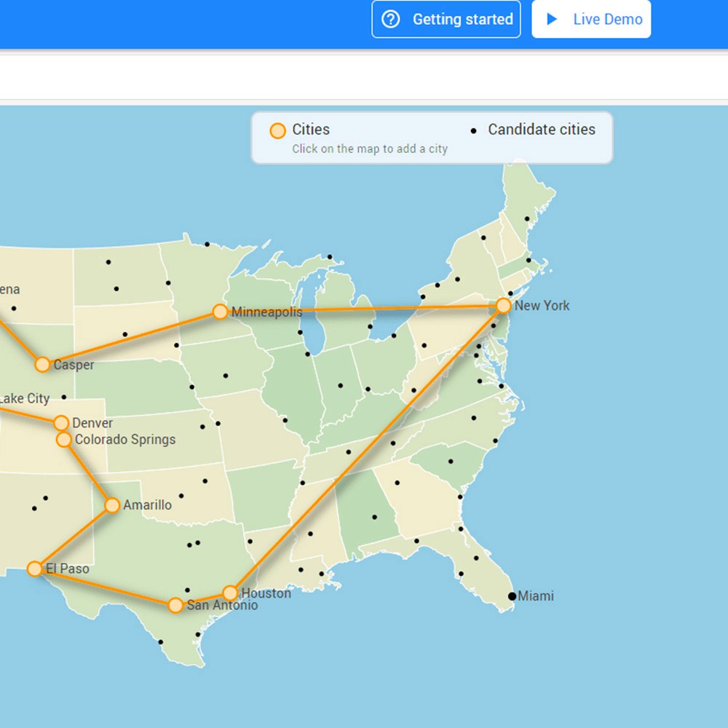
Task: Click the Houston city marker
Action: tap(232, 593)
